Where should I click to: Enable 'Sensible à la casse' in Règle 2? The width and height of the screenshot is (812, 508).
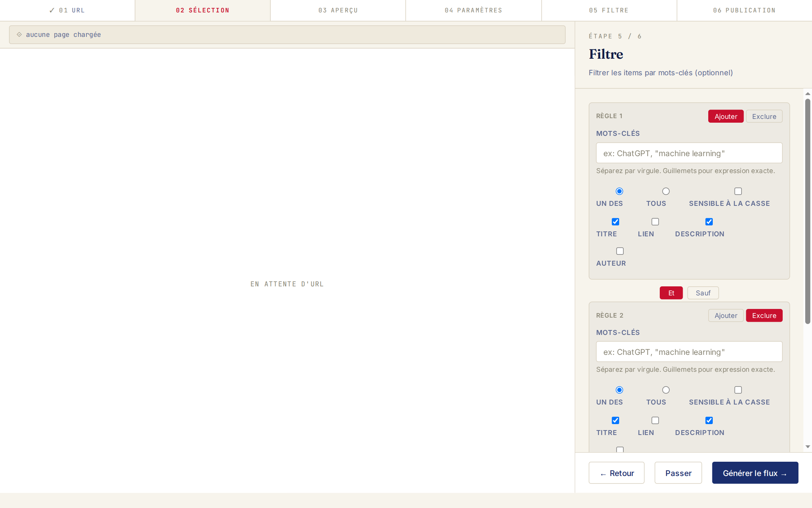[738, 390]
